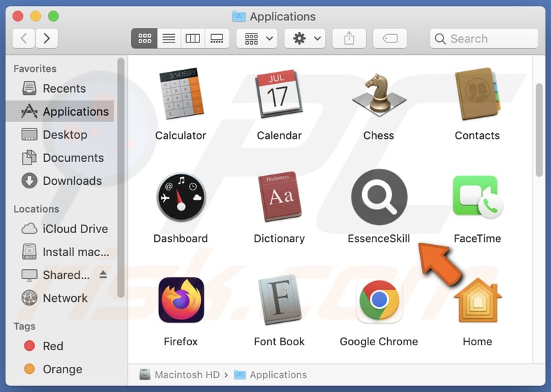The height and width of the screenshot is (392, 551).
Task: Select iCloud Drive in the sidebar
Action: (x=60, y=229)
